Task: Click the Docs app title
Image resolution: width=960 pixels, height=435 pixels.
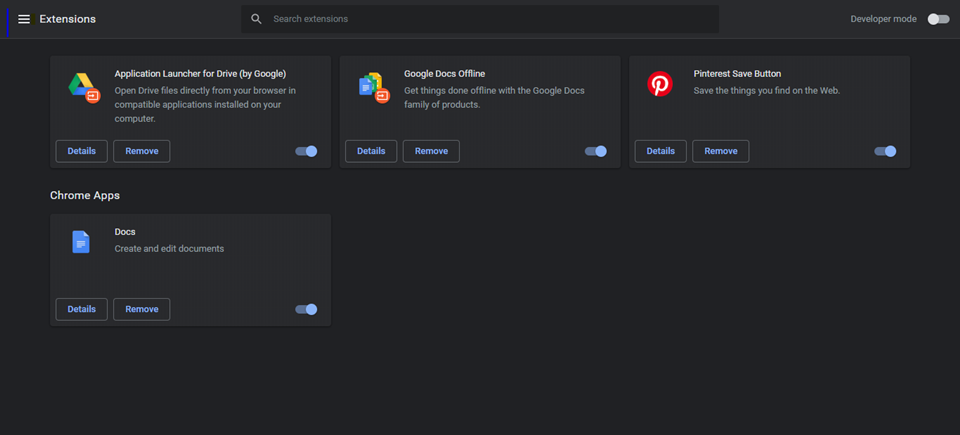Action: coord(125,232)
